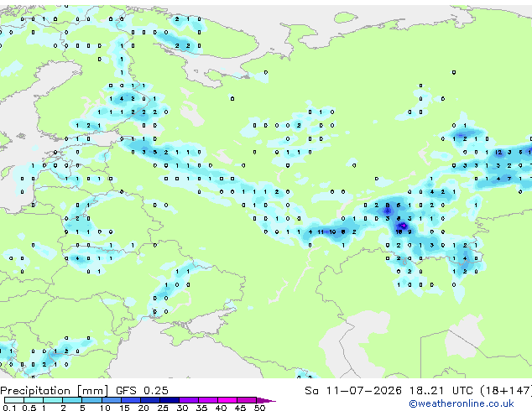This screenshot has width=532, height=411.
Task: Click the '18' peak precipitation value on map
Action: click(x=399, y=232)
